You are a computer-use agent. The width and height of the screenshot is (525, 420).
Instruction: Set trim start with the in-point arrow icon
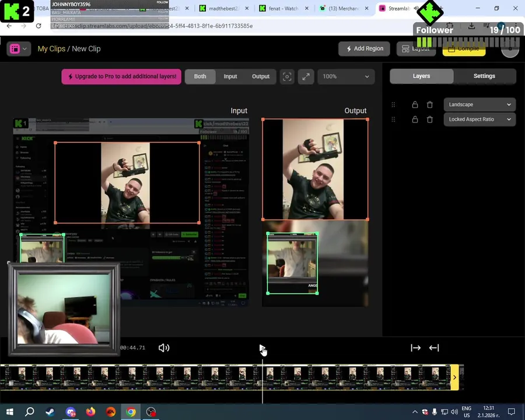click(415, 348)
